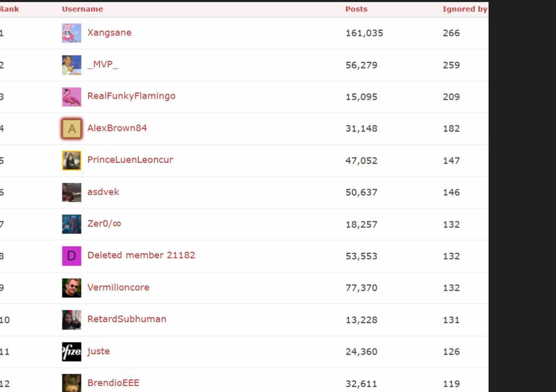Visit PrinceLuenLeoncur's profile link

(x=130, y=160)
